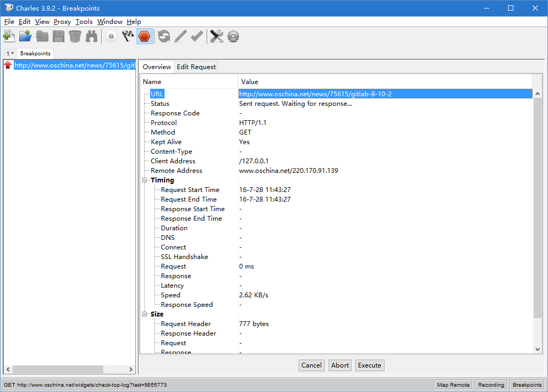The height and width of the screenshot is (392, 548).
Task: Click the Overview vertical scrollbar thumb
Action: pyautogui.click(x=537, y=208)
